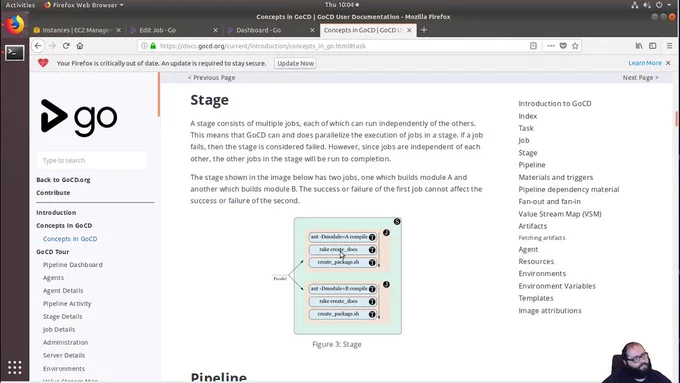Open the Firefox library icon
The image size is (680, 383).
pos(639,46)
